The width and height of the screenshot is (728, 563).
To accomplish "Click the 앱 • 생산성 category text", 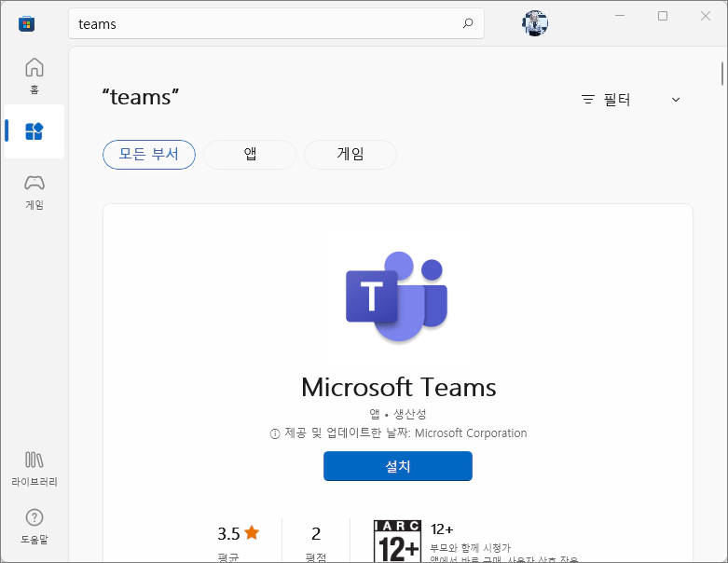I will pos(397,414).
